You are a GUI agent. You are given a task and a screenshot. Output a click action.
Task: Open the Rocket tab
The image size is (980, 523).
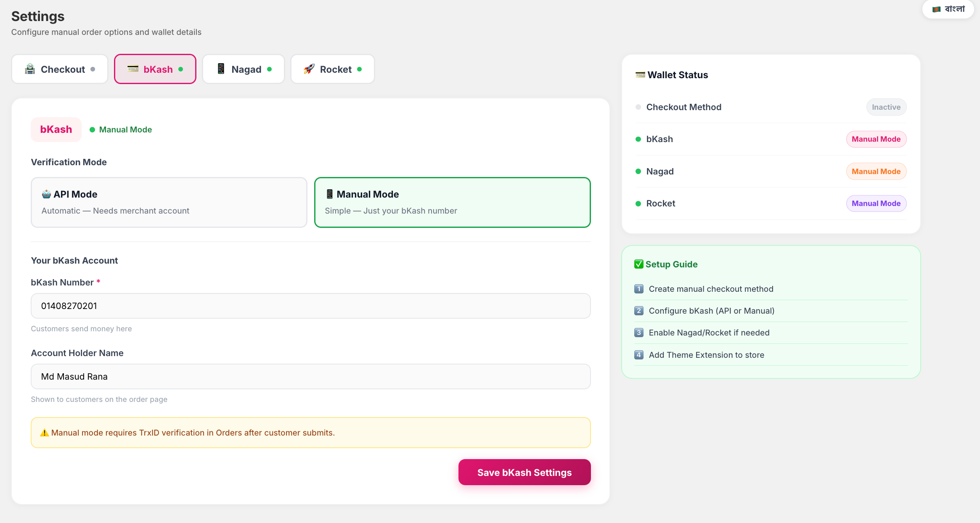(333, 69)
